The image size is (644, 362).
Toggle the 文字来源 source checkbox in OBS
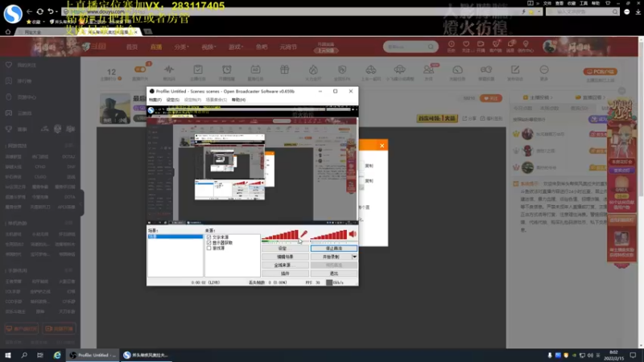pyautogui.click(x=209, y=237)
